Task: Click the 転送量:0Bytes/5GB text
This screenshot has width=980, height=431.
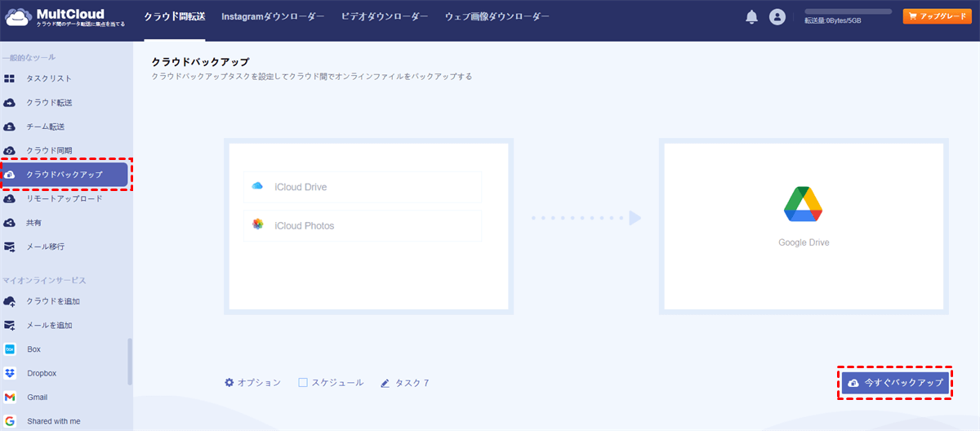Action: pos(833,20)
